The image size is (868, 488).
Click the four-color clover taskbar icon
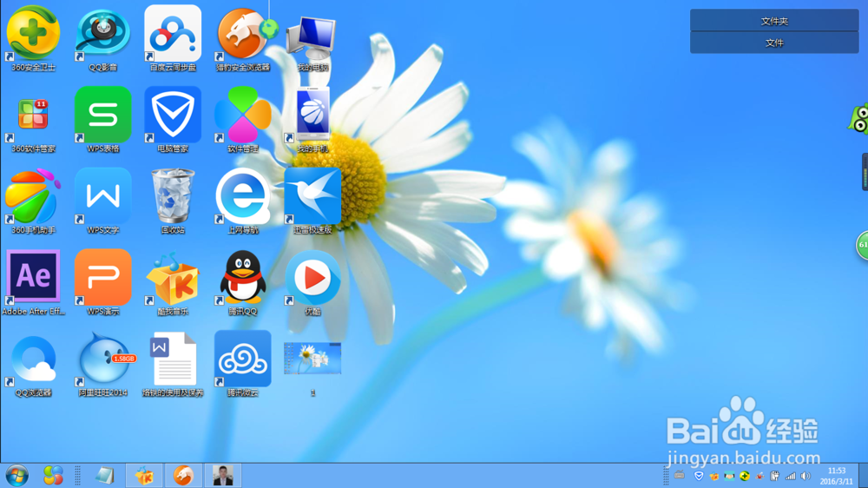[53, 475]
